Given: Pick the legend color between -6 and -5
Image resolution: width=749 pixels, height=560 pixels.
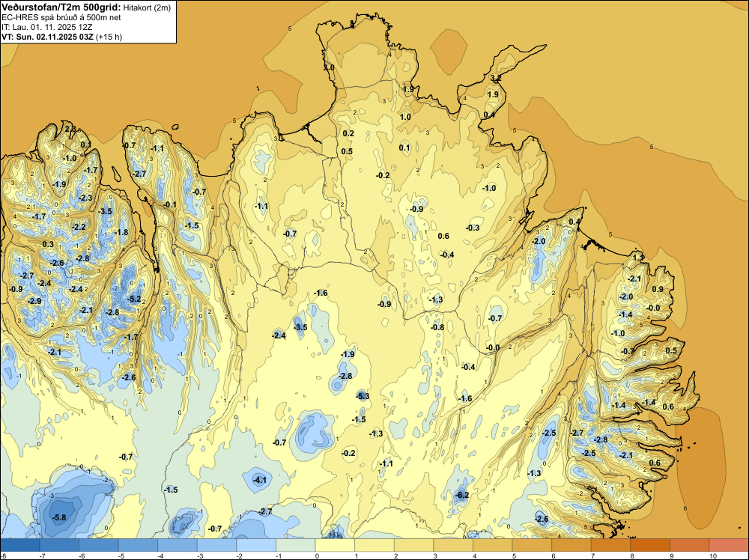Looking at the screenshot, I should (98, 545).
